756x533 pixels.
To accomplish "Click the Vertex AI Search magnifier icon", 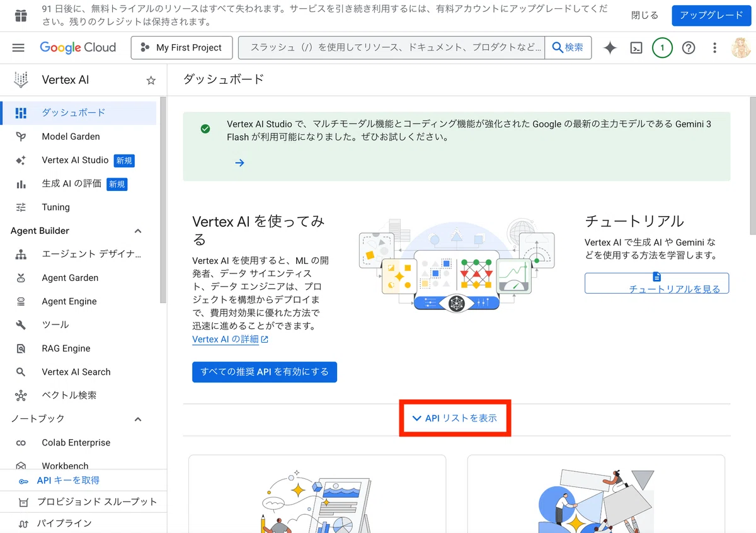I will pyautogui.click(x=21, y=372).
